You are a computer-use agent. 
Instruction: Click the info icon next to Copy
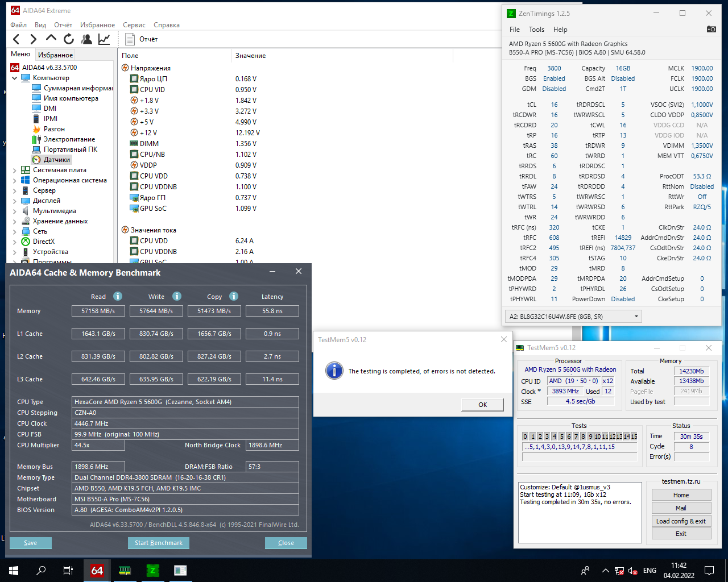point(234,296)
